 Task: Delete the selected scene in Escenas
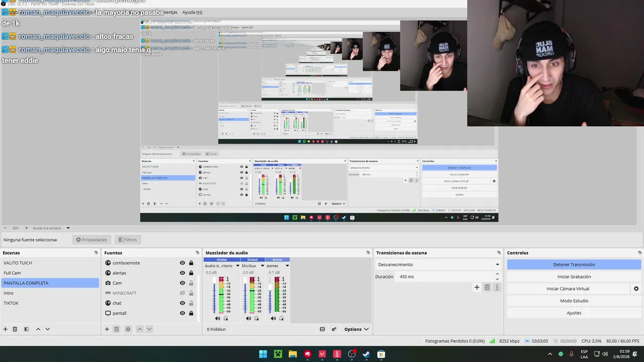click(x=15, y=329)
